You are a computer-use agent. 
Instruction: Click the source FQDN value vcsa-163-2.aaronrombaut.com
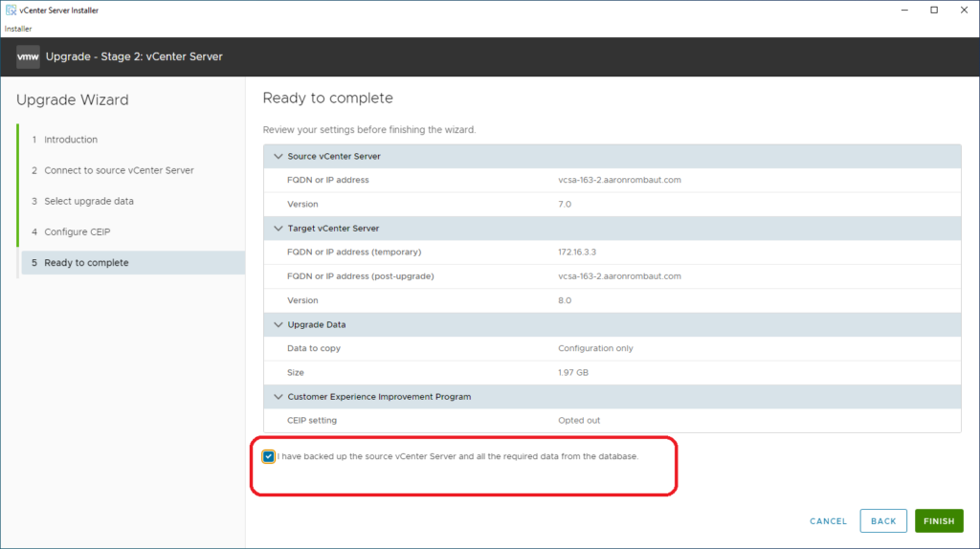(619, 180)
